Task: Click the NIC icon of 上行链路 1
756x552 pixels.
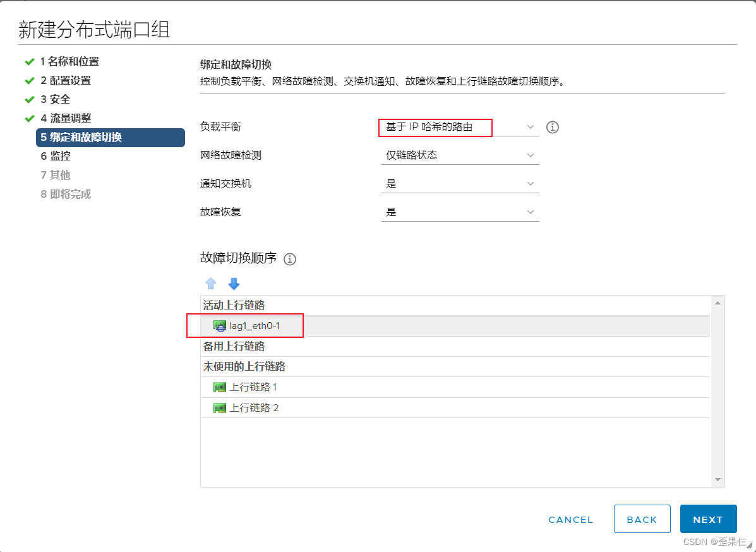Action: point(220,387)
